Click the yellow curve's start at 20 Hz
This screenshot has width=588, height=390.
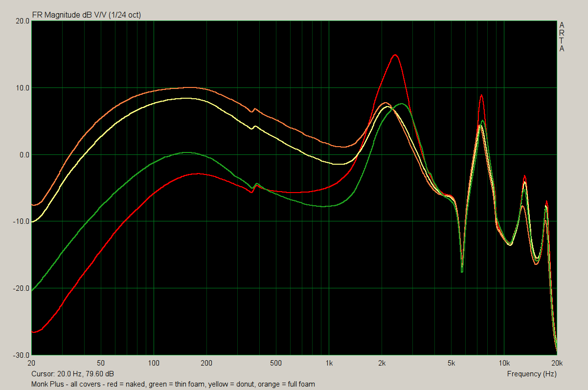point(32,222)
